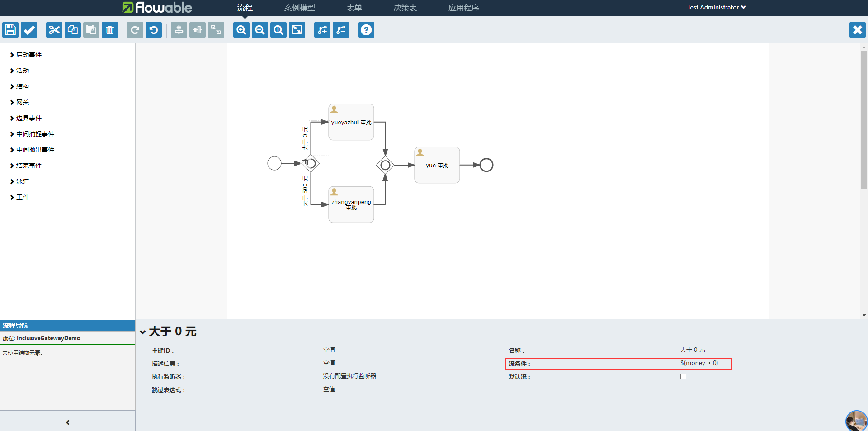Expand the 工件 palette group
868x431 pixels.
coord(19,197)
